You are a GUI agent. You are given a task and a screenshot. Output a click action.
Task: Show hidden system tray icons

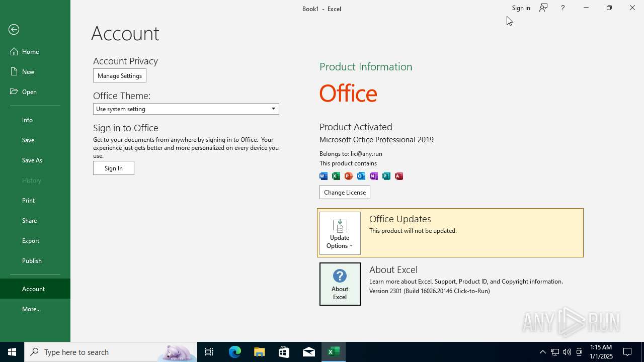pyautogui.click(x=542, y=352)
